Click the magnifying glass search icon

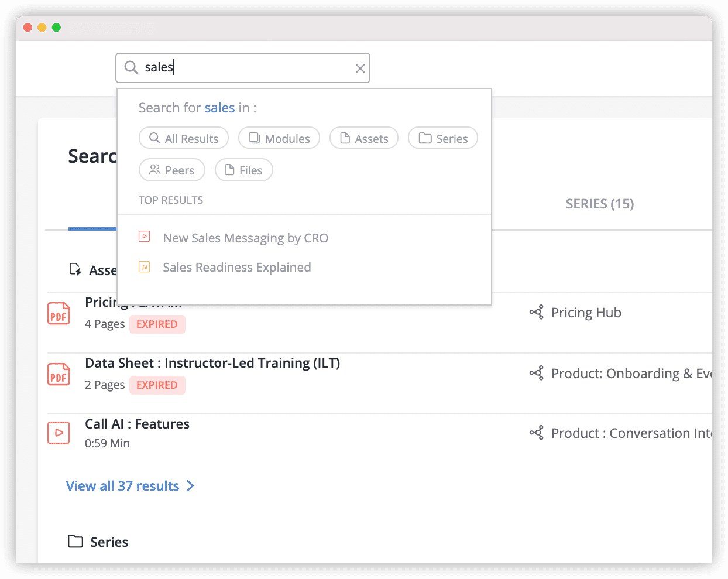coord(131,68)
